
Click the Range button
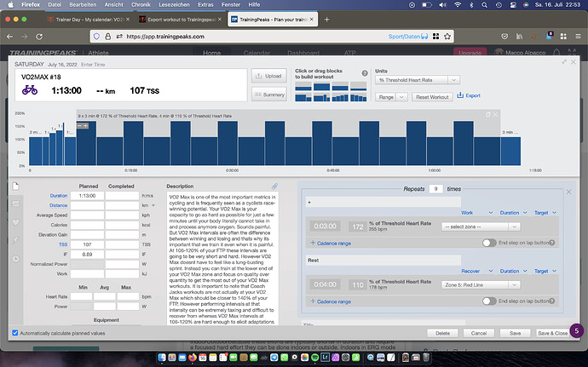(386, 97)
